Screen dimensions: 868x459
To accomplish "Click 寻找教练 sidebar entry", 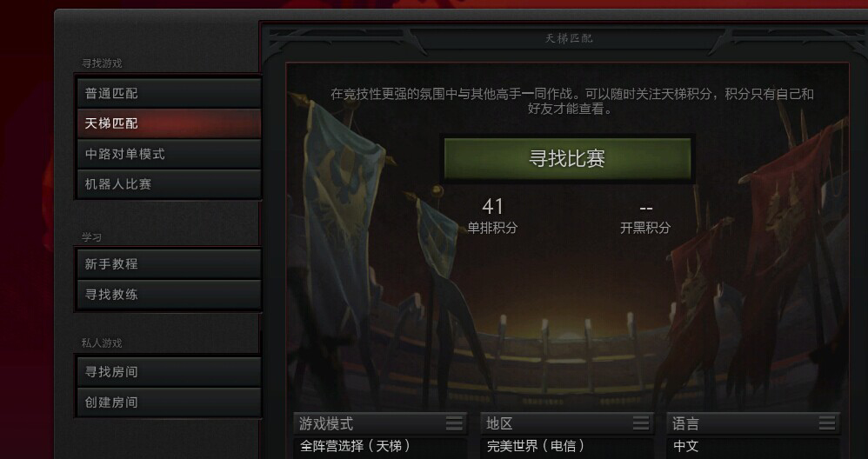I will tap(169, 294).
